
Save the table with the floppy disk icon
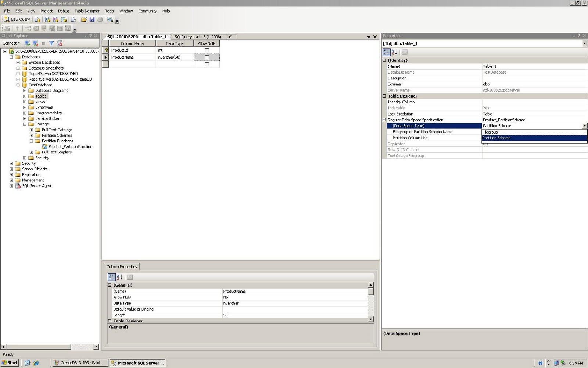coord(92,20)
